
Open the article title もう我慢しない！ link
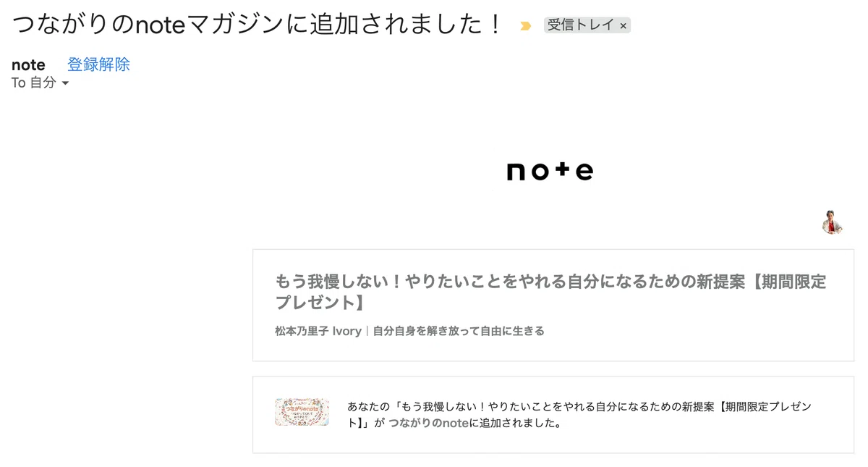(550, 292)
